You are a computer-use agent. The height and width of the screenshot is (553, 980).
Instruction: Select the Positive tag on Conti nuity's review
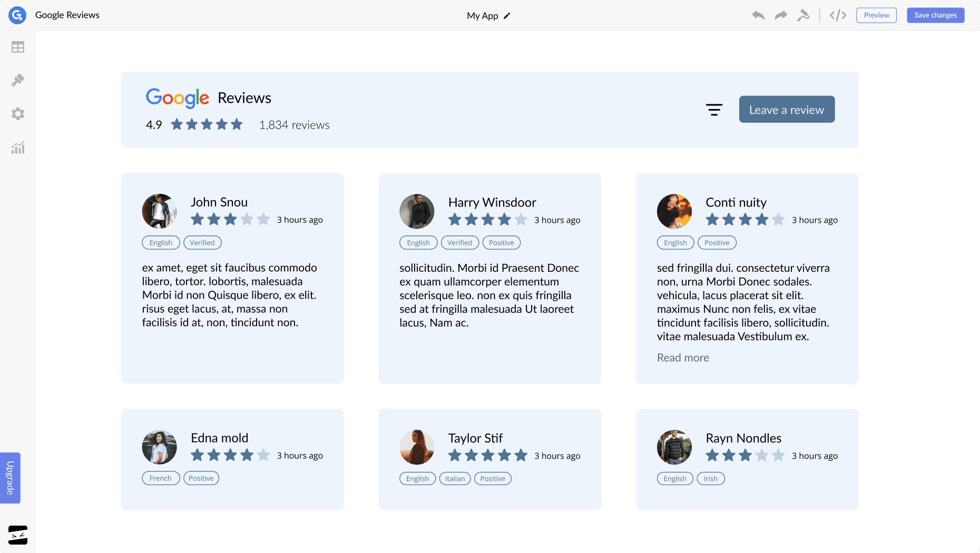pos(717,243)
